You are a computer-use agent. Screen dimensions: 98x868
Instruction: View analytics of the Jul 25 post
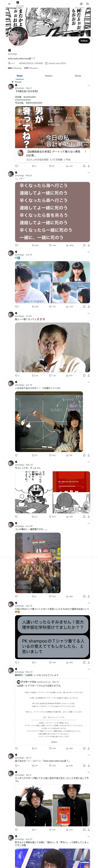[68, 375]
